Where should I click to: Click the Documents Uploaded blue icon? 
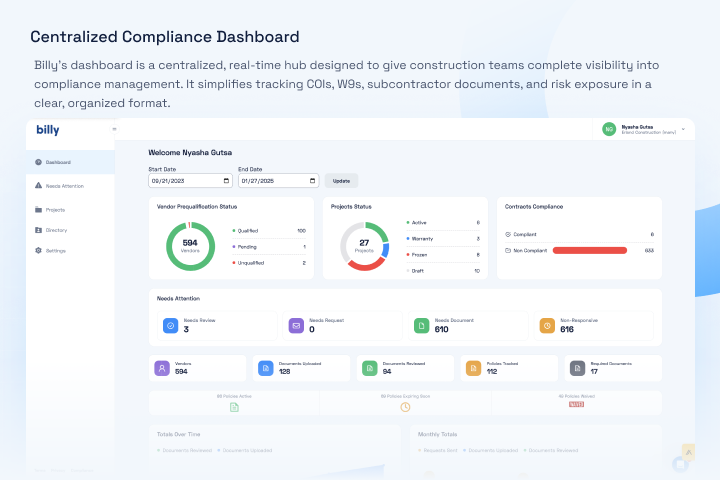(x=266, y=368)
